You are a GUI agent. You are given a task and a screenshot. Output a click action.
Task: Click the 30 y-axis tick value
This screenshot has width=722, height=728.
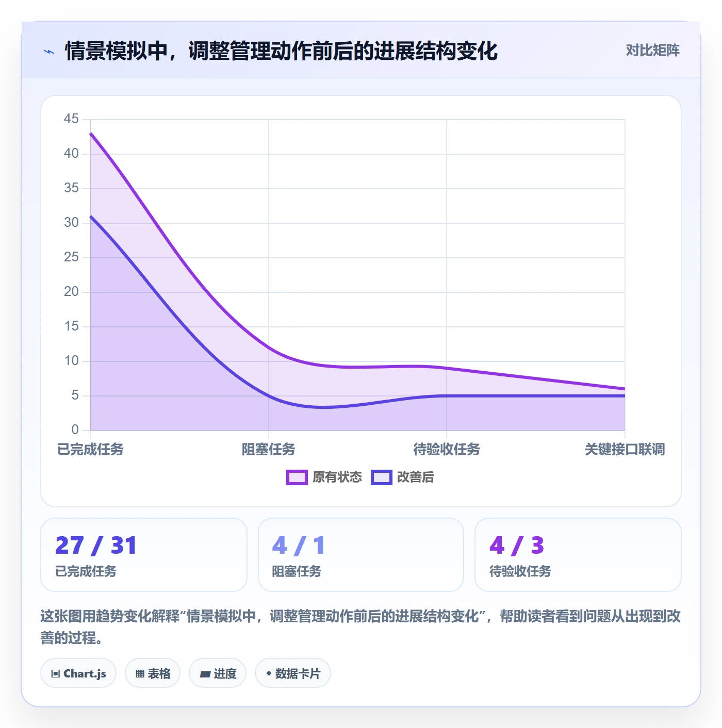(x=71, y=223)
